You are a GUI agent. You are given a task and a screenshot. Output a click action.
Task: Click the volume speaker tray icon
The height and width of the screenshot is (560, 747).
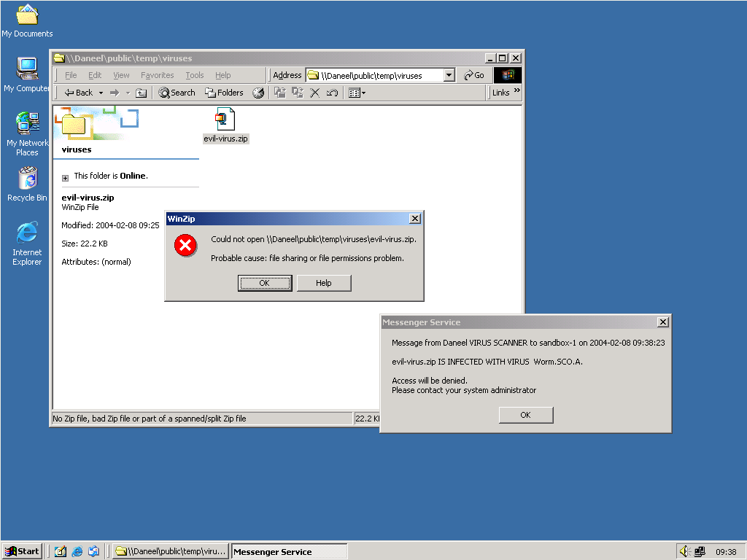(x=684, y=551)
